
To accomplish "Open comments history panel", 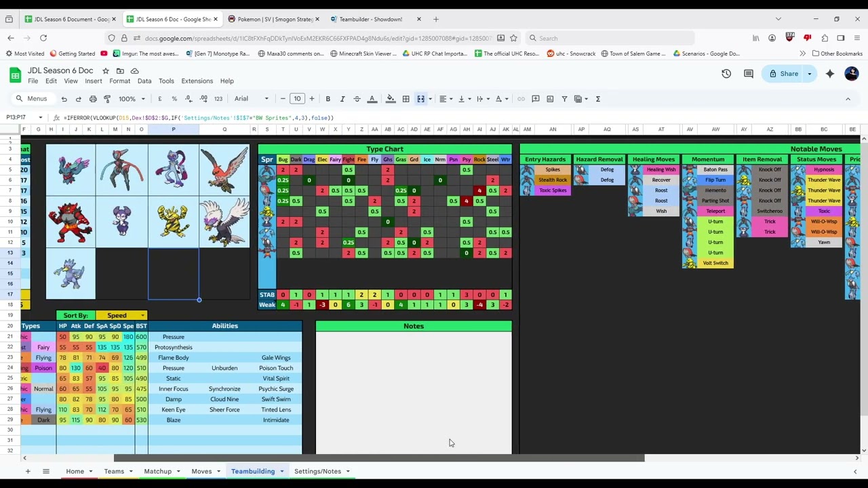I will point(749,73).
